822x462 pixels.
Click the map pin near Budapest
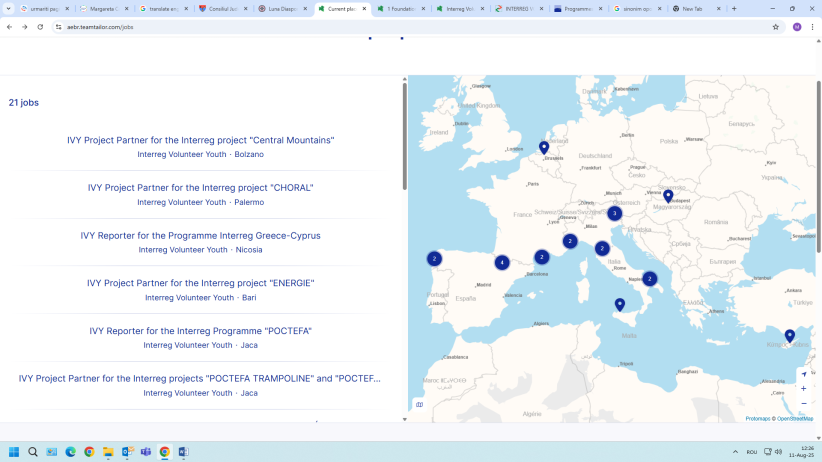click(x=668, y=196)
